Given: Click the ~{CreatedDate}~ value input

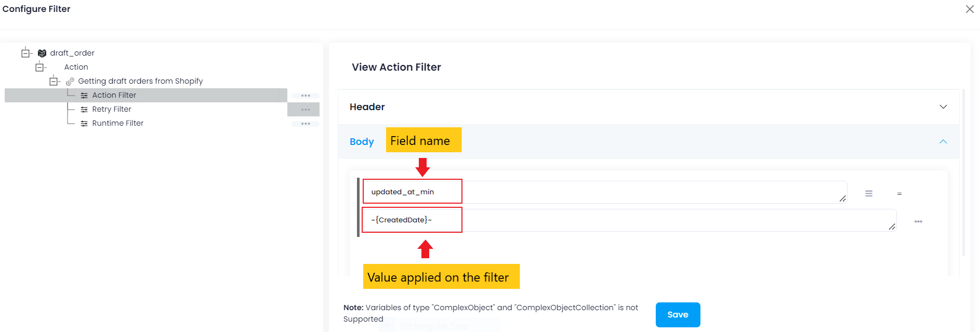Looking at the screenshot, I should [624, 220].
